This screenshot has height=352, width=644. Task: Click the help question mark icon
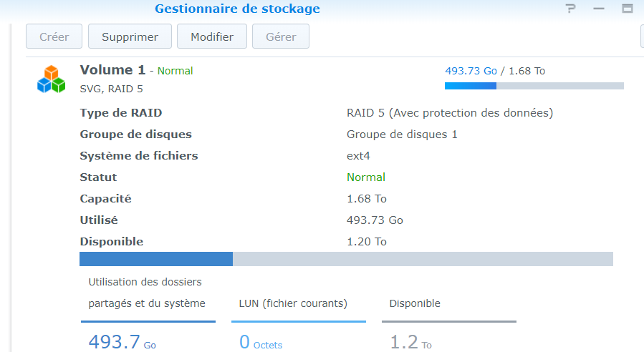pyautogui.click(x=571, y=9)
